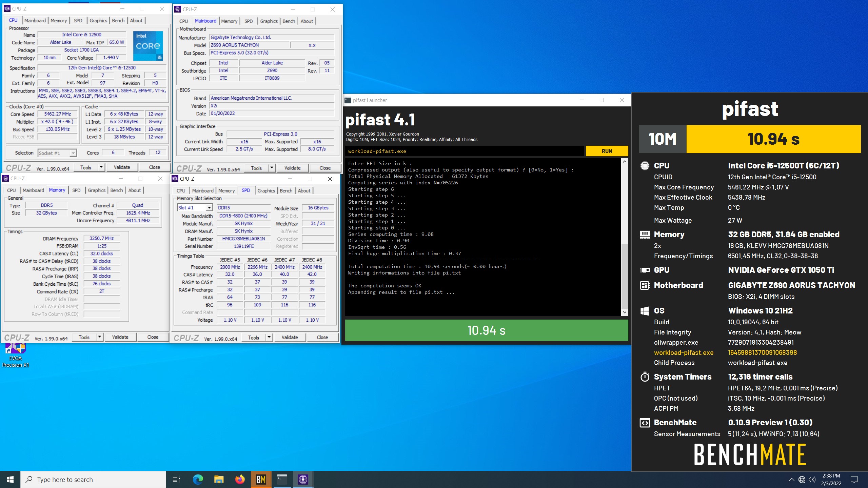
Task: Open Windows Start menu
Action: pyautogui.click(x=10, y=480)
